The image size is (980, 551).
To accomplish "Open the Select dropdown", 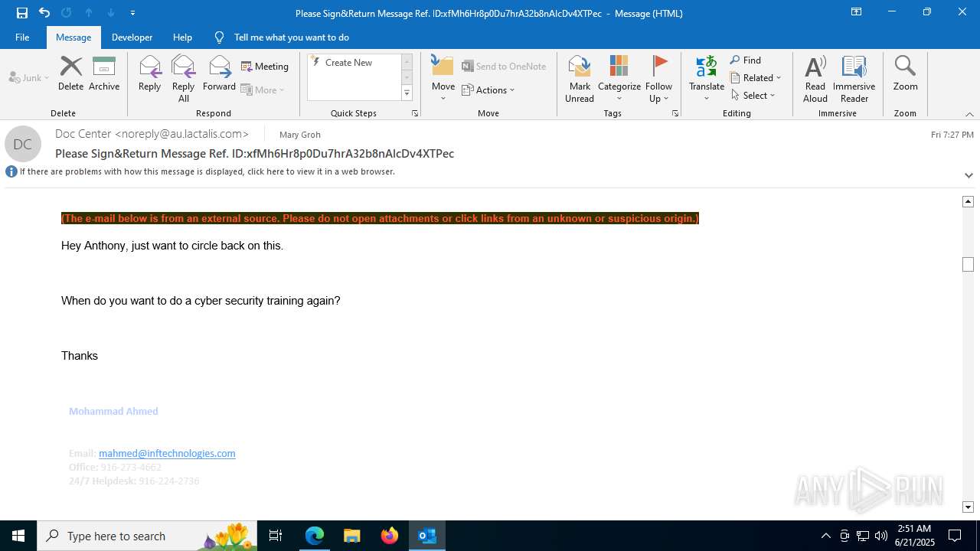I will [x=753, y=96].
